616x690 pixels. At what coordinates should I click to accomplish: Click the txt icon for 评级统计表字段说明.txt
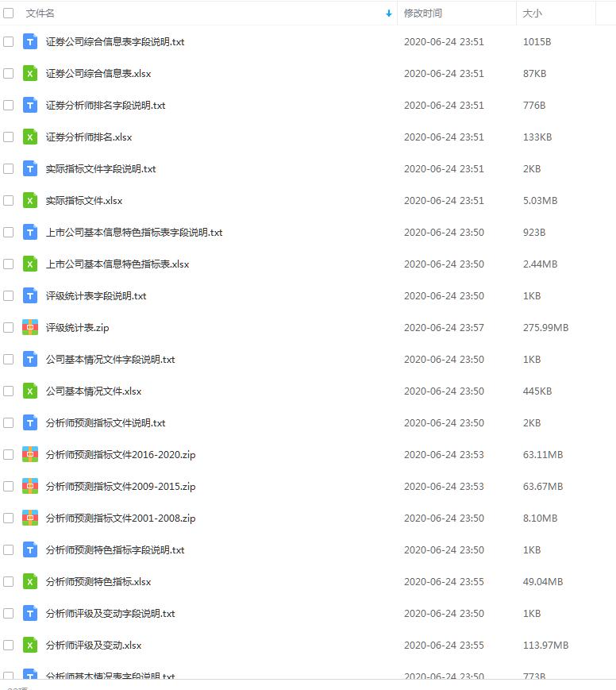[30, 295]
